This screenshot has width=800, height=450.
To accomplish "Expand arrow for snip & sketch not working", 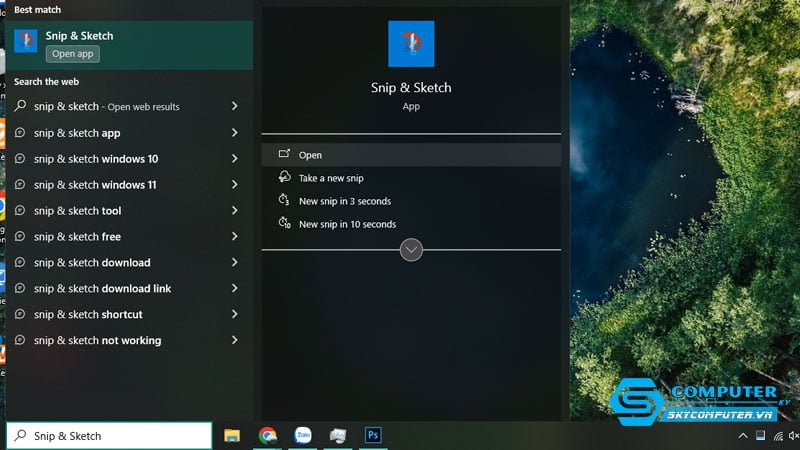I will 235,340.
